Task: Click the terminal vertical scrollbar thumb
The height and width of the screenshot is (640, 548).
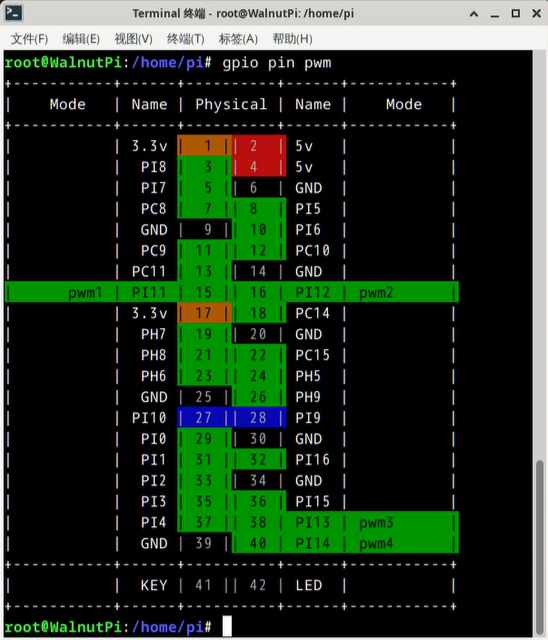Action: (540, 546)
